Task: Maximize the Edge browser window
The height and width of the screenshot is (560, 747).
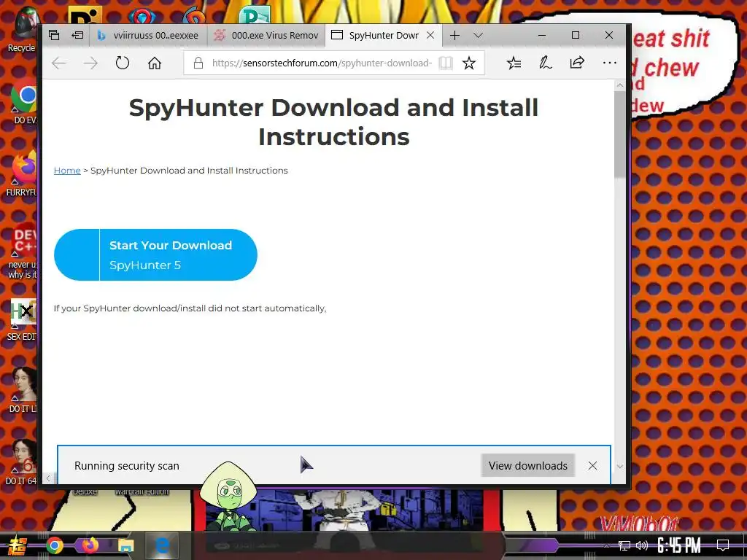Action: (576, 35)
